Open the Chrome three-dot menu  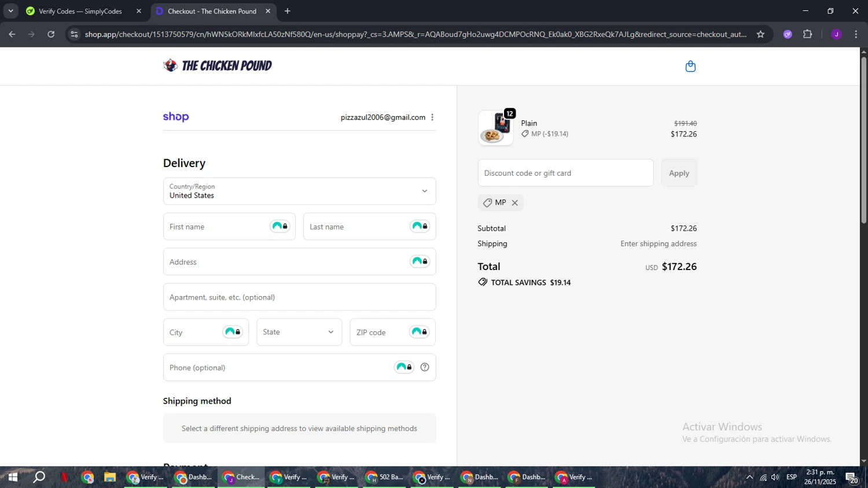tap(856, 34)
